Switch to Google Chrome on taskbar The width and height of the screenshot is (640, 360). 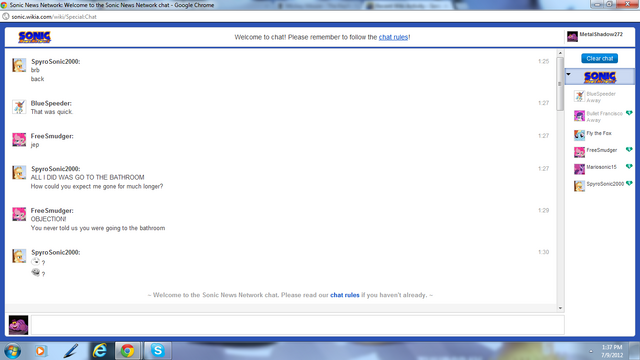coord(127,351)
